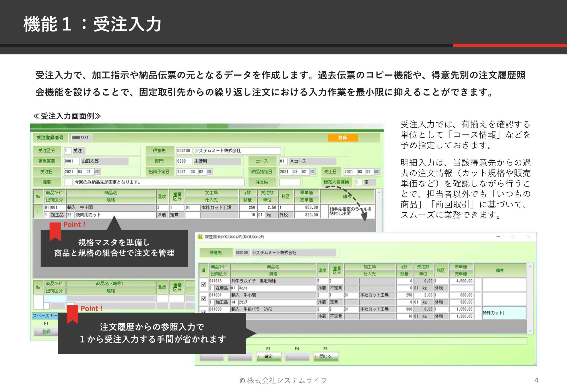Viewport: 567px width, 392px height.
Task: Minimize the 履歴照会 window
Action: 498,236
